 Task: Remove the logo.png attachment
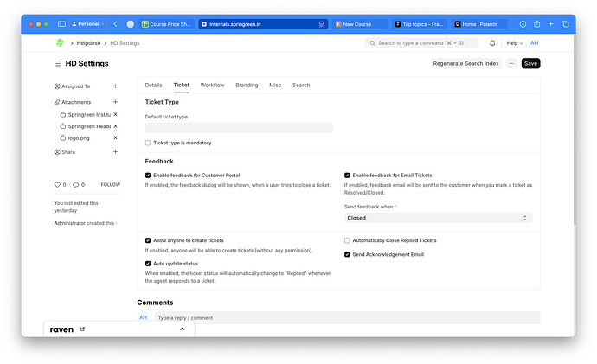(x=115, y=137)
